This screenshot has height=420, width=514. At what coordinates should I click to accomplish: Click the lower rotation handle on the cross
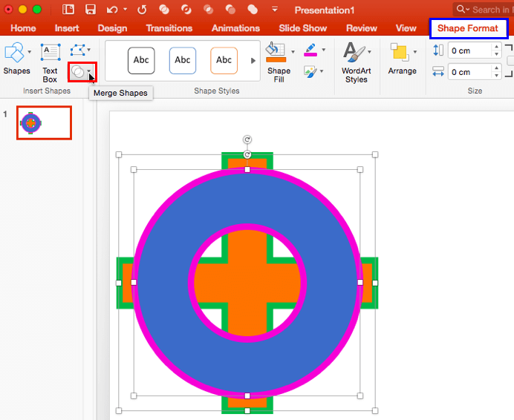[247, 154]
